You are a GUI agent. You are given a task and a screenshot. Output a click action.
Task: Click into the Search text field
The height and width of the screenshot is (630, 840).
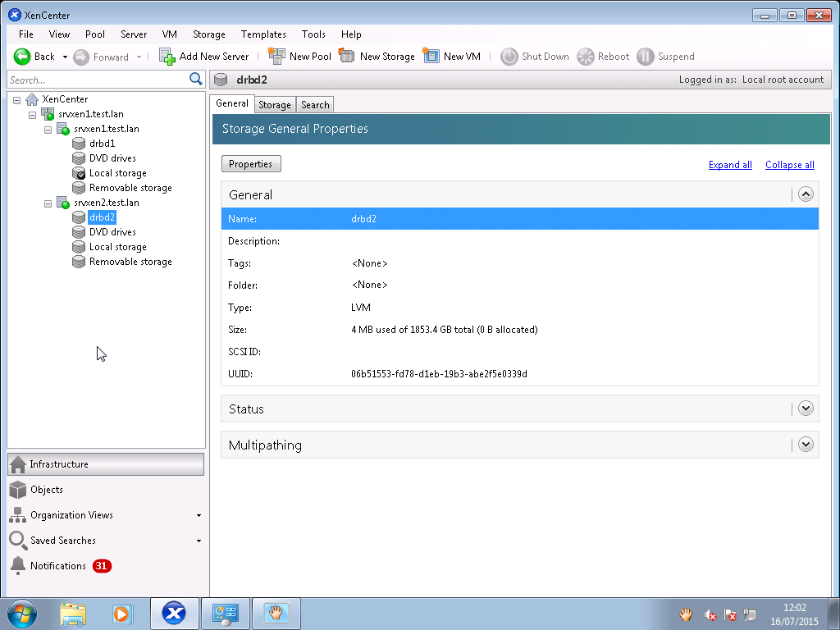98,80
